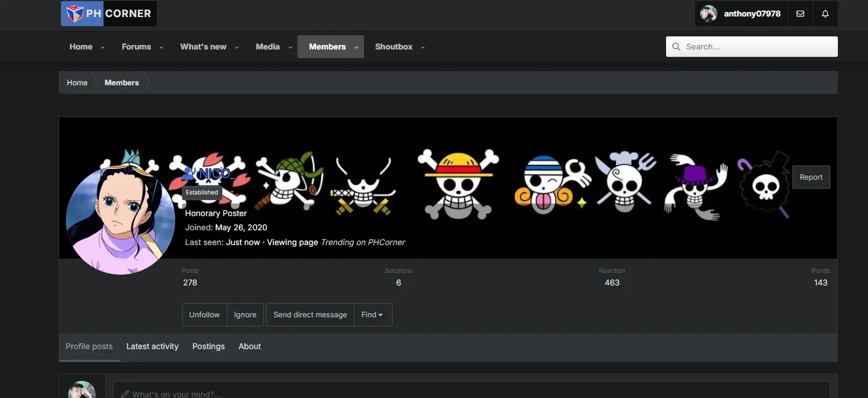This screenshot has height=398, width=868.
Task: Expand the What's new menu arrow
Action: pyautogui.click(x=237, y=47)
